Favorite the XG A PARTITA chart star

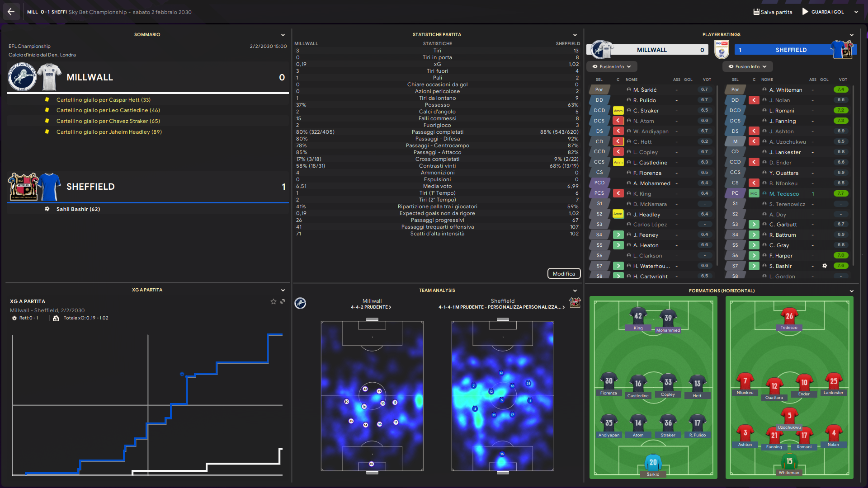pyautogui.click(x=273, y=301)
